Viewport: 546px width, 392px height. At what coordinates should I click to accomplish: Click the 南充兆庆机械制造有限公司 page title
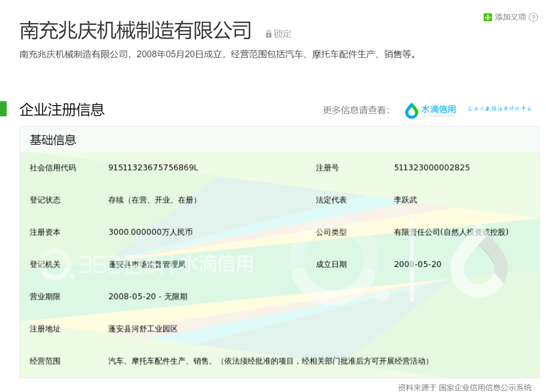tap(136, 31)
